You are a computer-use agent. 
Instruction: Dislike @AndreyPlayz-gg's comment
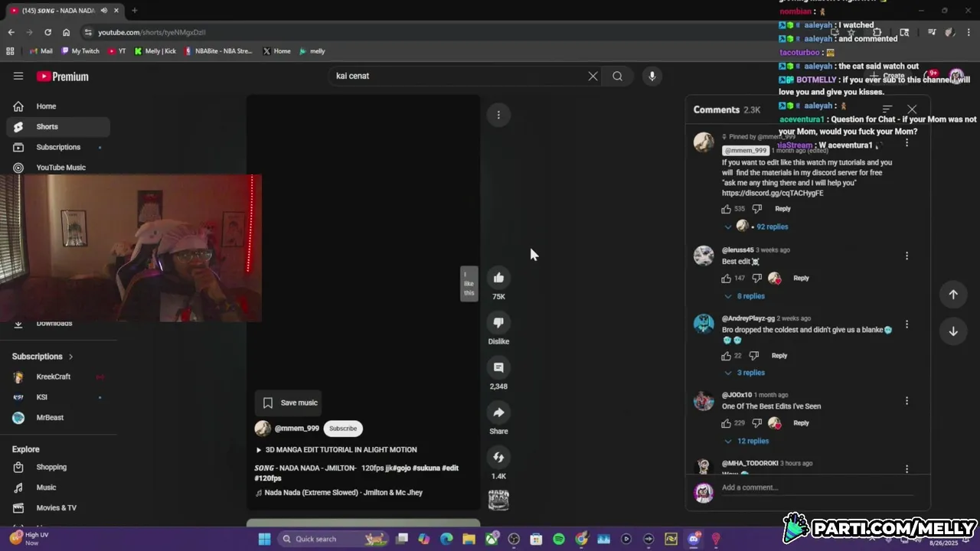coord(754,356)
